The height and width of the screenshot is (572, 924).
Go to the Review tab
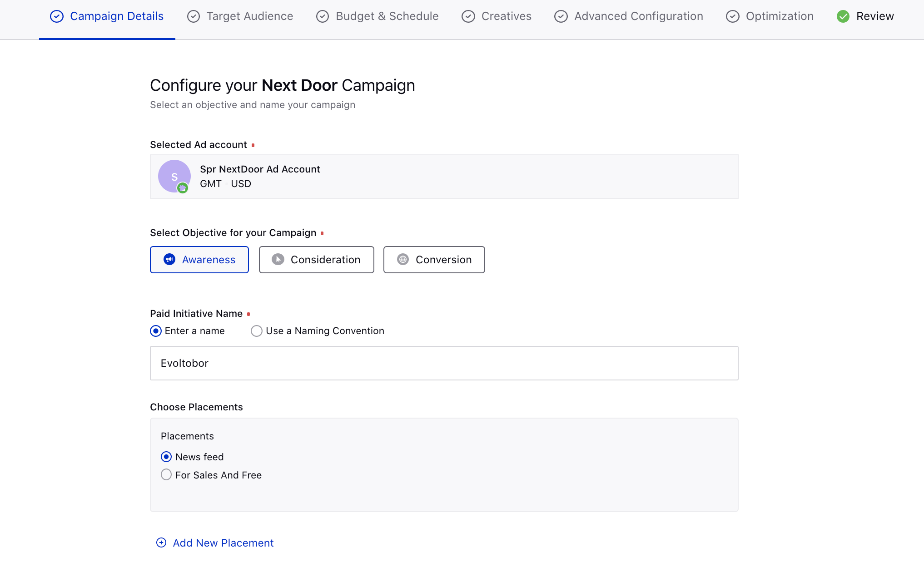(x=865, y=16)
